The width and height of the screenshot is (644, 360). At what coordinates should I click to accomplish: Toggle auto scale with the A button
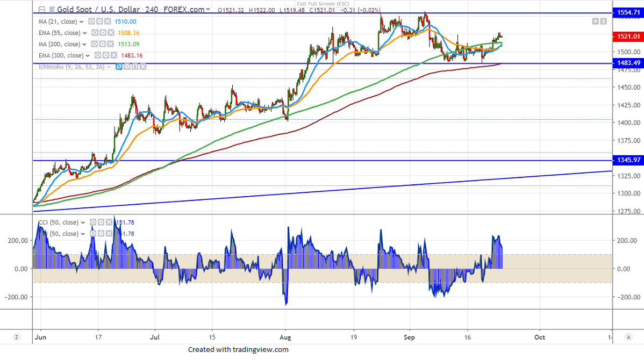628,337
